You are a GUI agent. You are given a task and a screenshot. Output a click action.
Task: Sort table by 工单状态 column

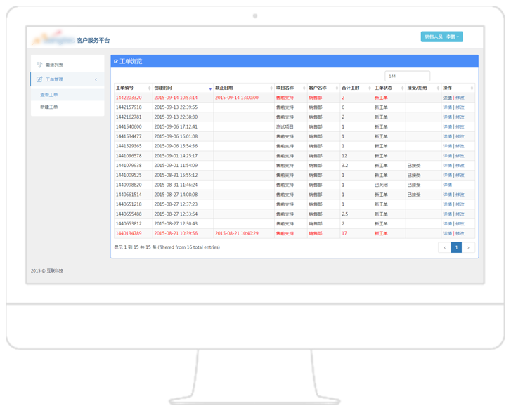[x=402, y=88]
